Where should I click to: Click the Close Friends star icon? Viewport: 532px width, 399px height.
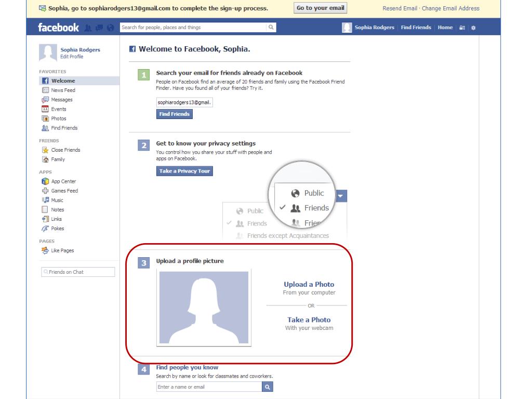pyautogui.click(x=45, y=150)
